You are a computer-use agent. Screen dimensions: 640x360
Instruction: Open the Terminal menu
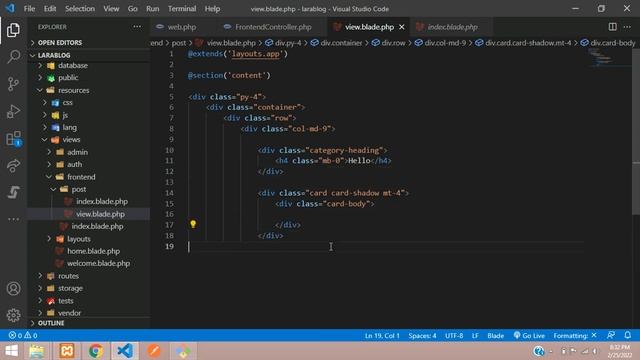[182, 9]
